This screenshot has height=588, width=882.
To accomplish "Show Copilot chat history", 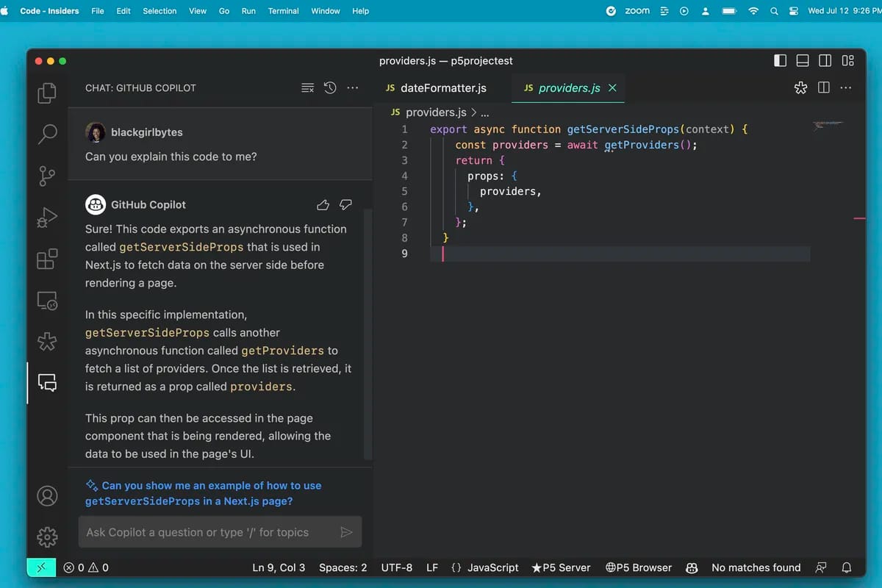I will (330, 88).
